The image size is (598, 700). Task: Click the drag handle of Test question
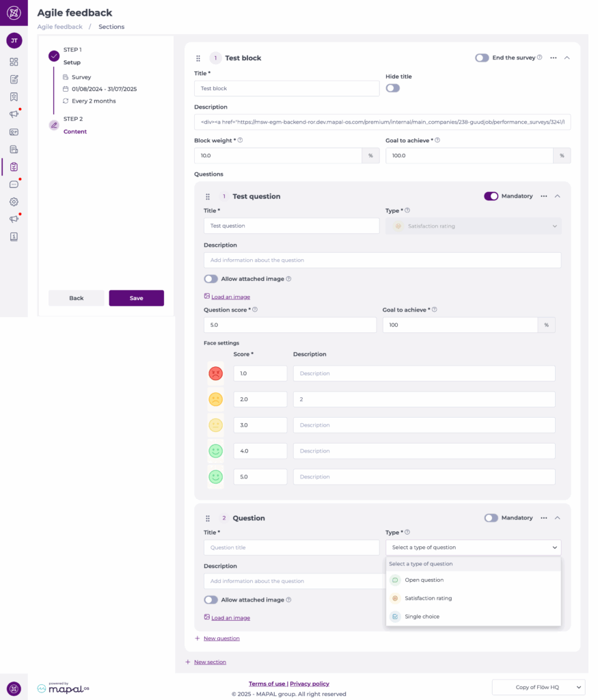(208, 197)
